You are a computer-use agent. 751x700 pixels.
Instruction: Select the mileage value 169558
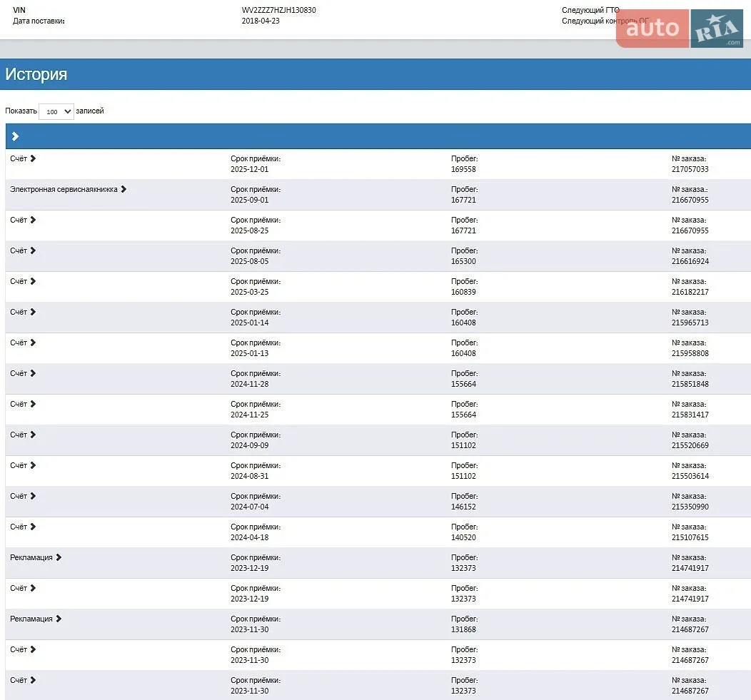click(x=463, y=169)
